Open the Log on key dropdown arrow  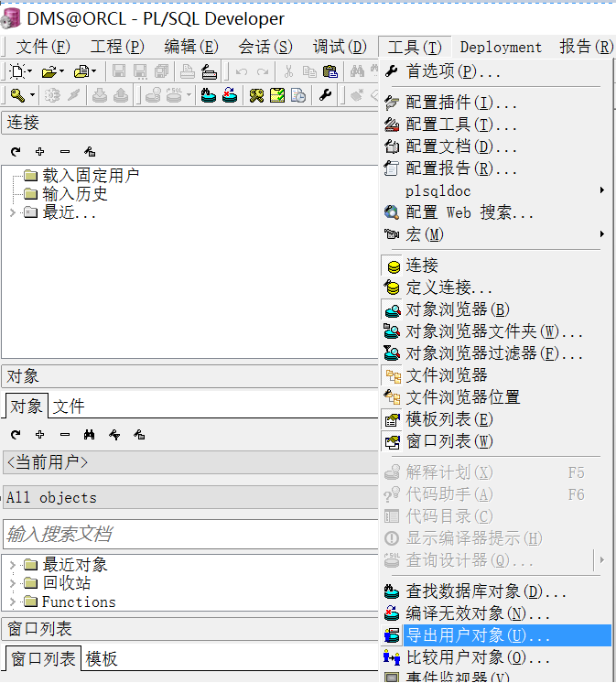32,95
